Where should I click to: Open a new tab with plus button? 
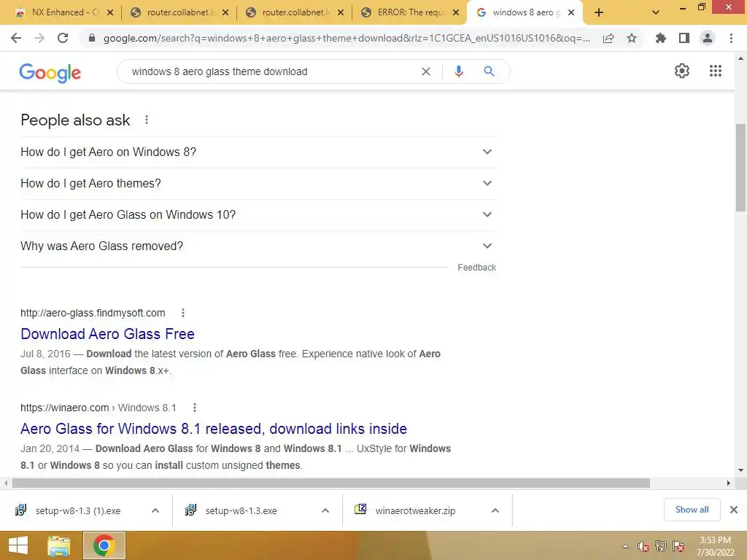599,12
